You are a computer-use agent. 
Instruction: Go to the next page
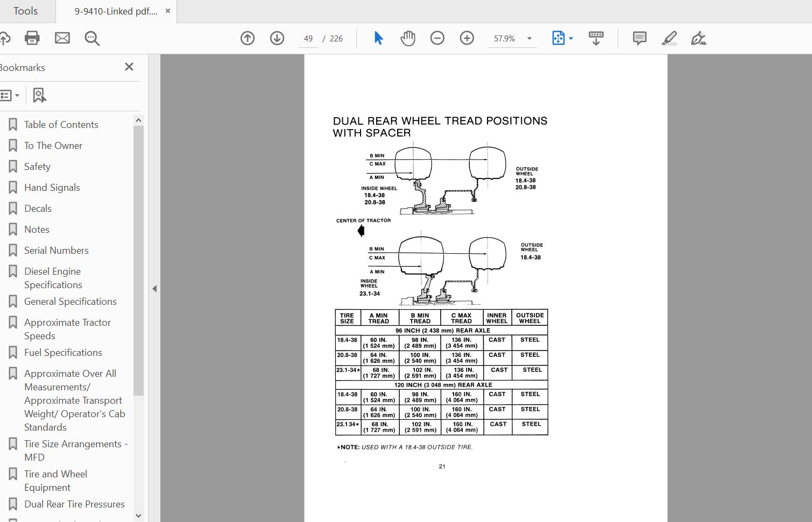click(277, 38)
